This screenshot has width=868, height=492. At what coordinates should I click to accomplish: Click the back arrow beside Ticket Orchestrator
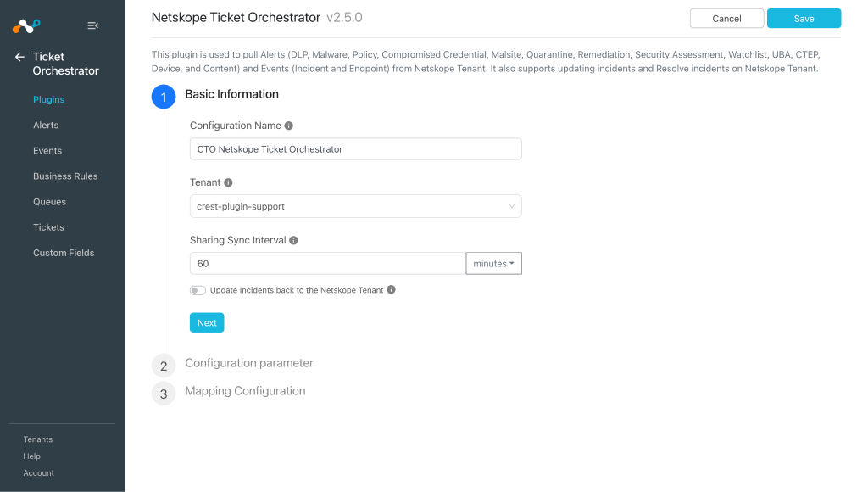point(20,57)
